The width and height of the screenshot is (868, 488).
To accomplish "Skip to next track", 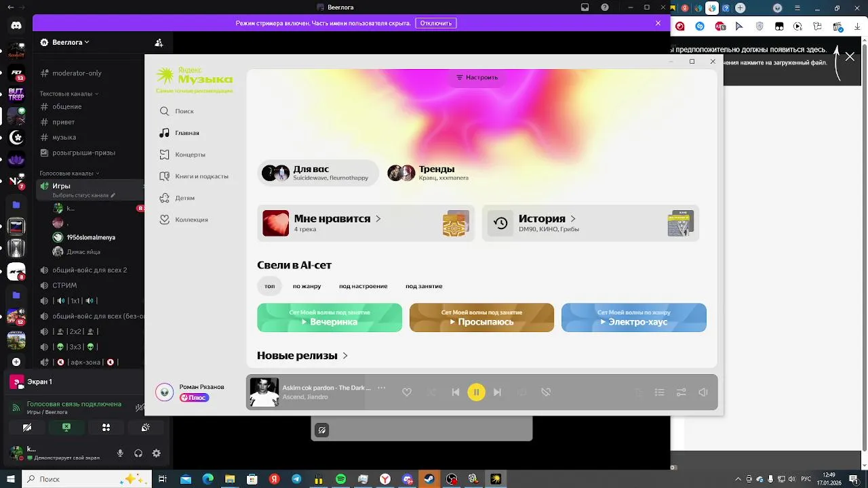I will (x=497, y=392).
